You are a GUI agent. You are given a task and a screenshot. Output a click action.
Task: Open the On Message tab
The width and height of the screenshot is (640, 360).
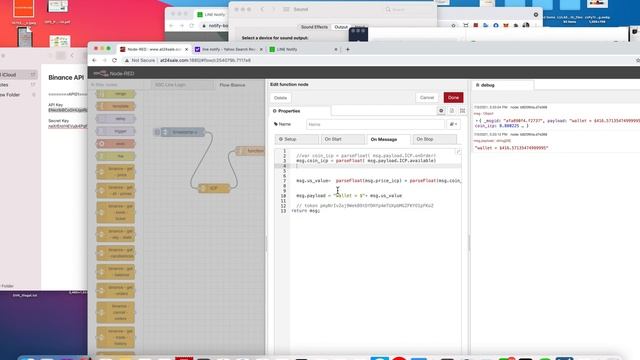[384, 139]
